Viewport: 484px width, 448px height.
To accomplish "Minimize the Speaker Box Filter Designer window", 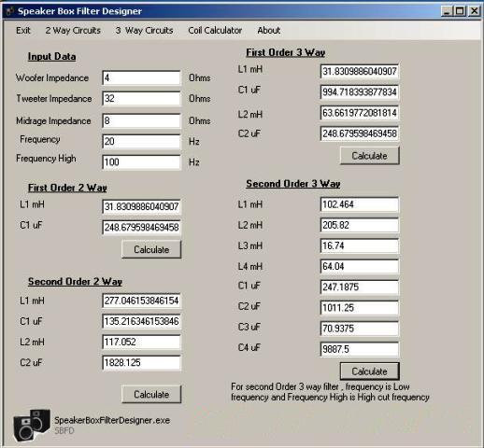I will tap(447, 11).
